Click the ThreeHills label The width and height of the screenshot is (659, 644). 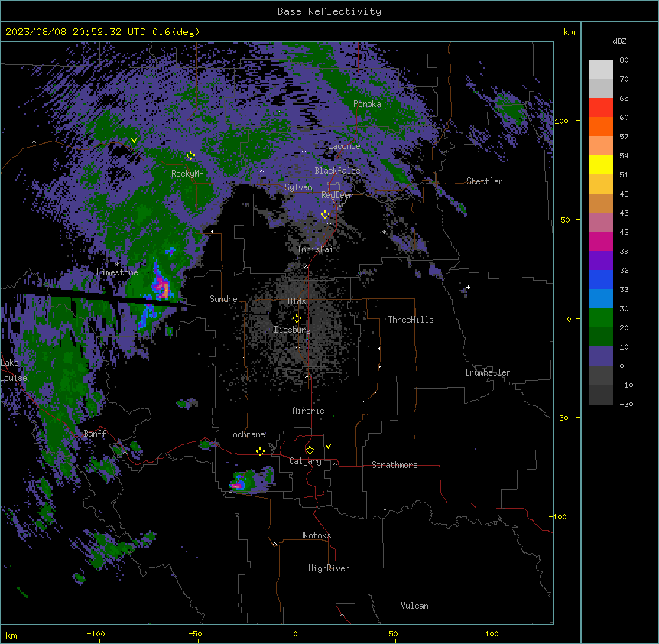[411, 320]
